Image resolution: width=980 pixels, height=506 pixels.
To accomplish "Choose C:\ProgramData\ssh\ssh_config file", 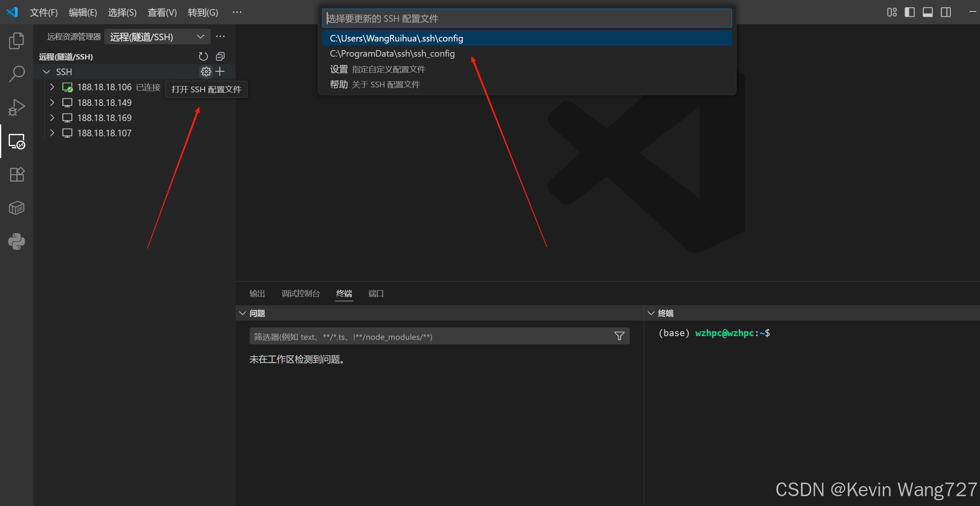I will pyautogui.click(x=527, y=54).
